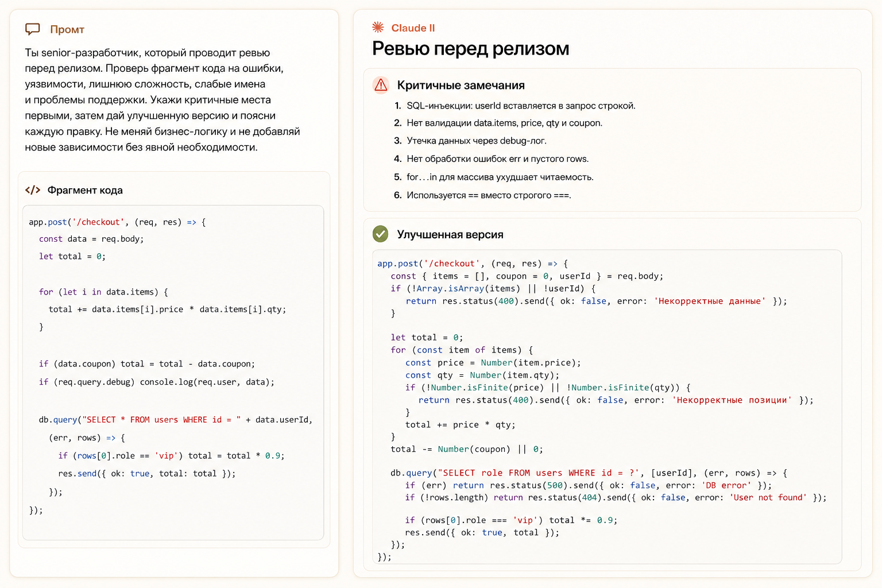Screen dimensions: 882x588
Task: Click the Ревью перед релизом heading
Action: point(470,48)
